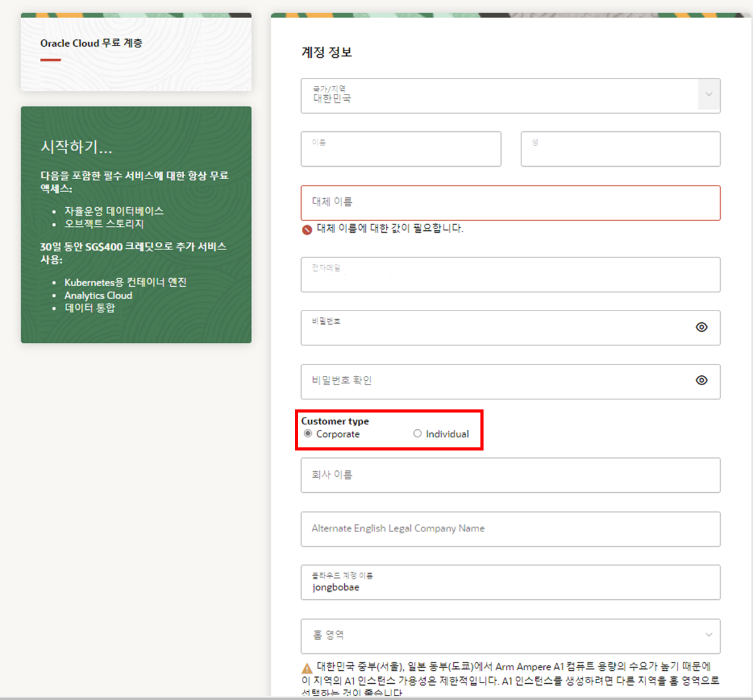This screenshot has width=753, height=700.
Task: Click the 전자메일 email field
Action: click(x=510, y=274)
